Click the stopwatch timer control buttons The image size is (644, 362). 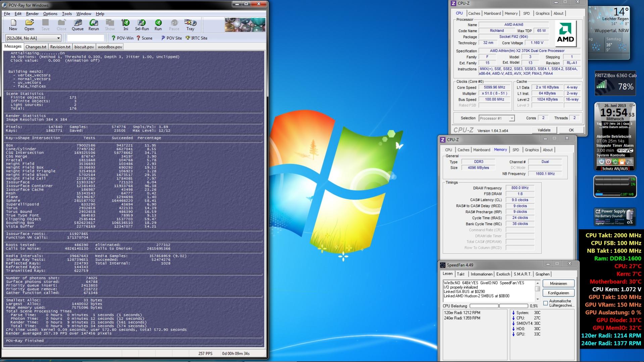pos(625,151)
